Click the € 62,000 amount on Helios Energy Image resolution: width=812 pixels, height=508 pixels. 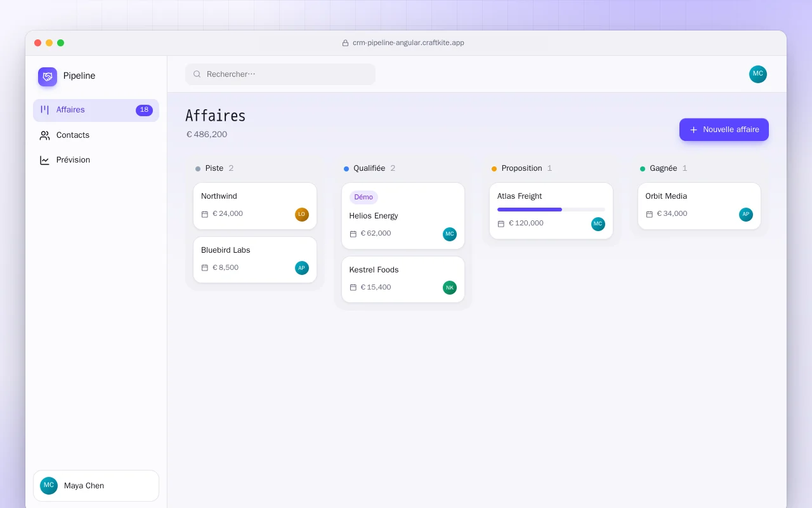(x=376, y=234)
